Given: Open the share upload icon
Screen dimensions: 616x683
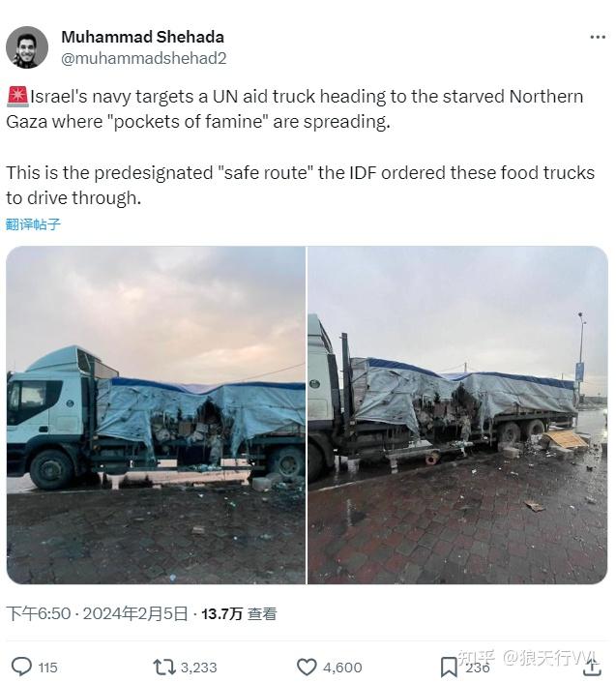Looking at the screenshot, I should click(593, 667).
